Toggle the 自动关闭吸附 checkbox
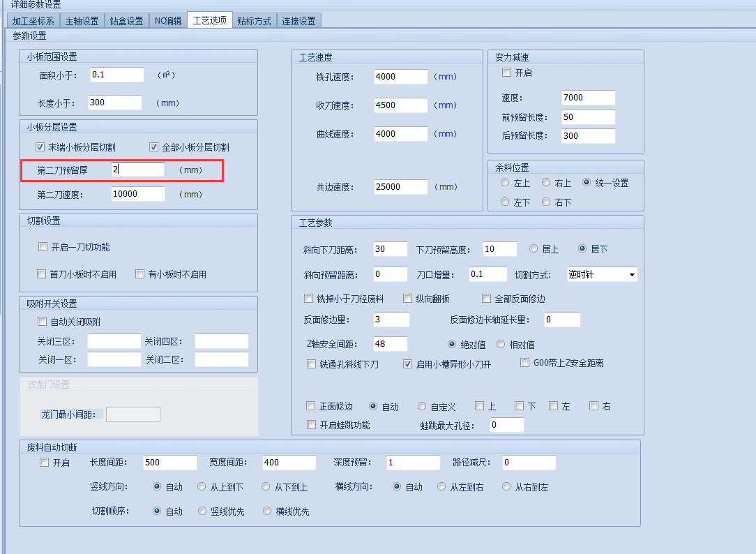The image size is (756, 554). (x=42, y=322)
